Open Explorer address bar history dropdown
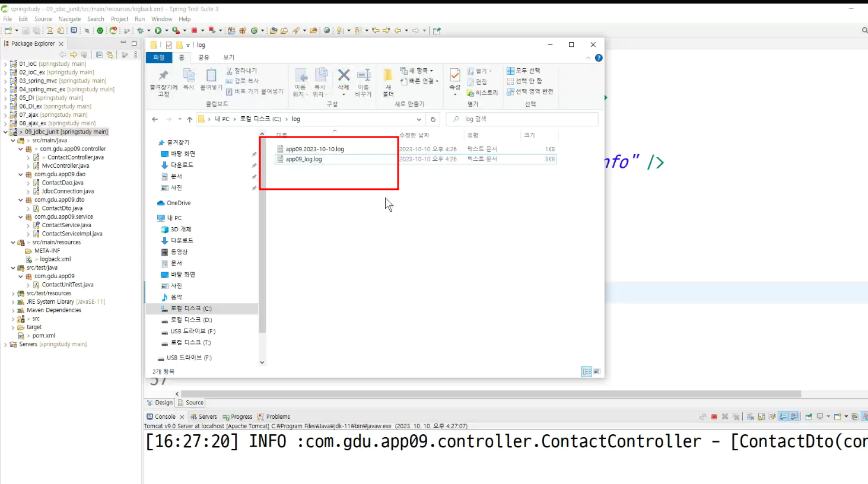The image size is (868, 484). 419,119
